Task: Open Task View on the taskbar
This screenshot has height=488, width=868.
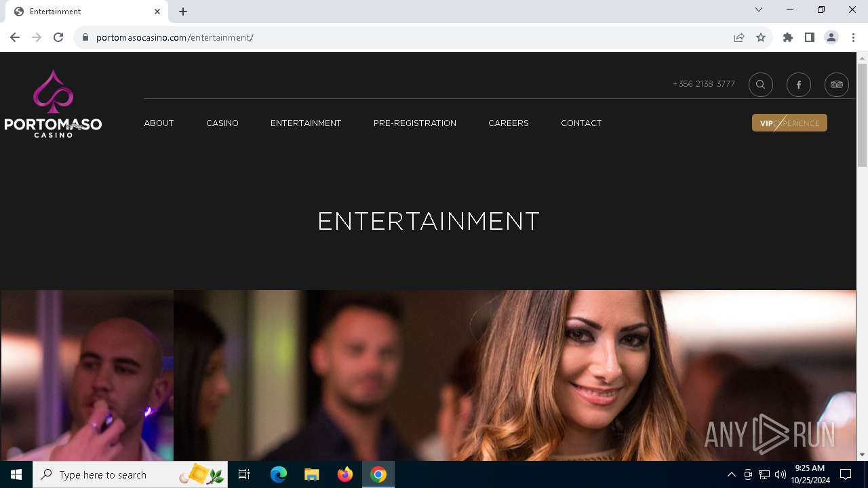Action: [x=244, y=474]
